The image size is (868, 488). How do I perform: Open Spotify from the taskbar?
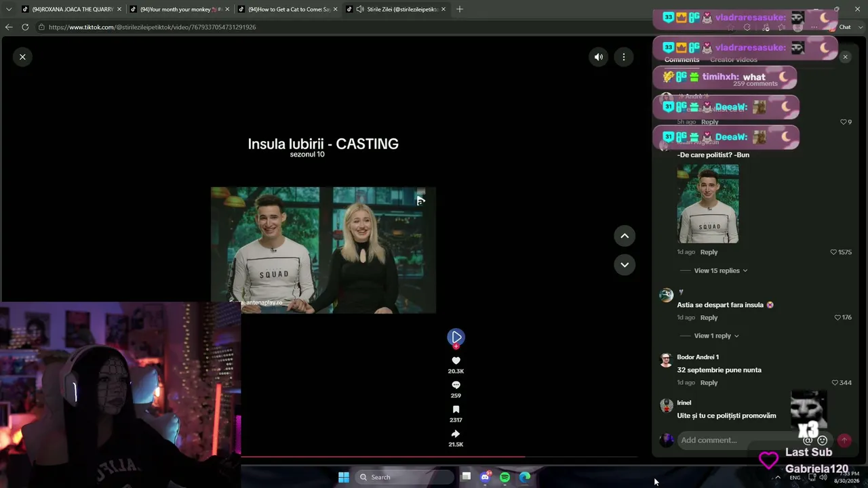coord(505,477)
